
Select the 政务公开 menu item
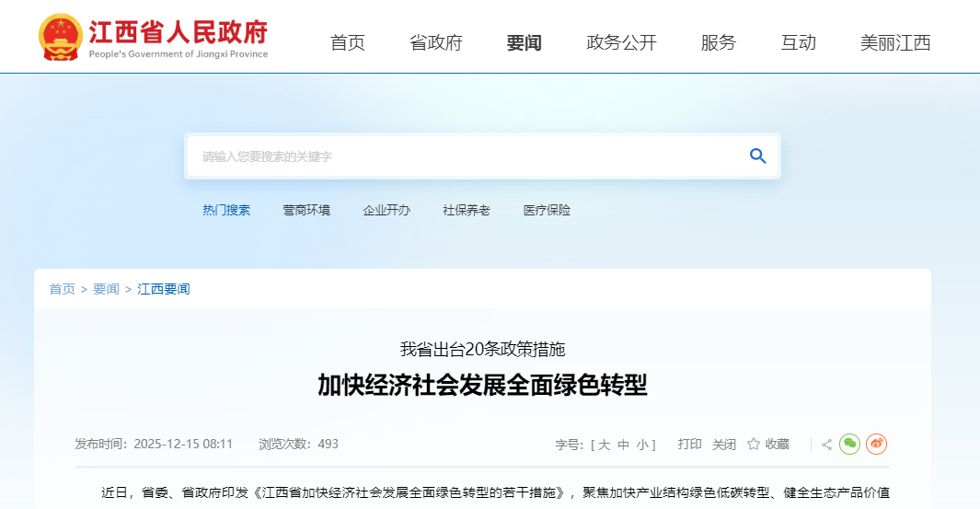pyautogui.click(x=621, y=42)
